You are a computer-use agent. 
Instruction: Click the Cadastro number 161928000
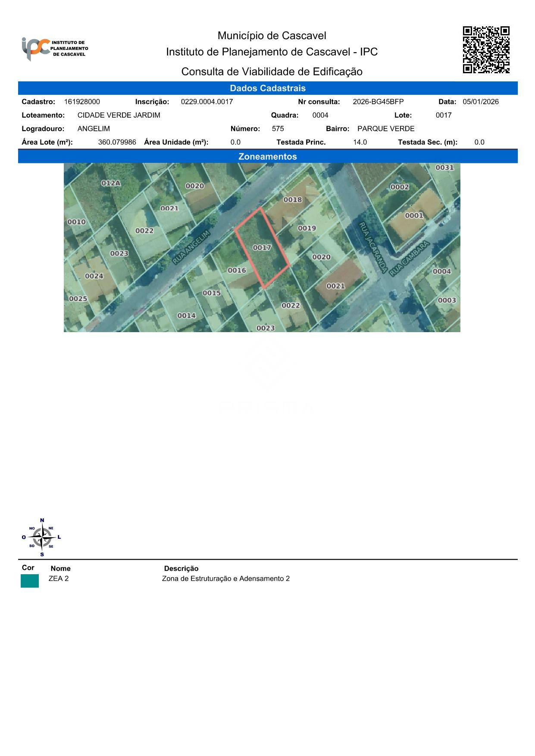82,102
